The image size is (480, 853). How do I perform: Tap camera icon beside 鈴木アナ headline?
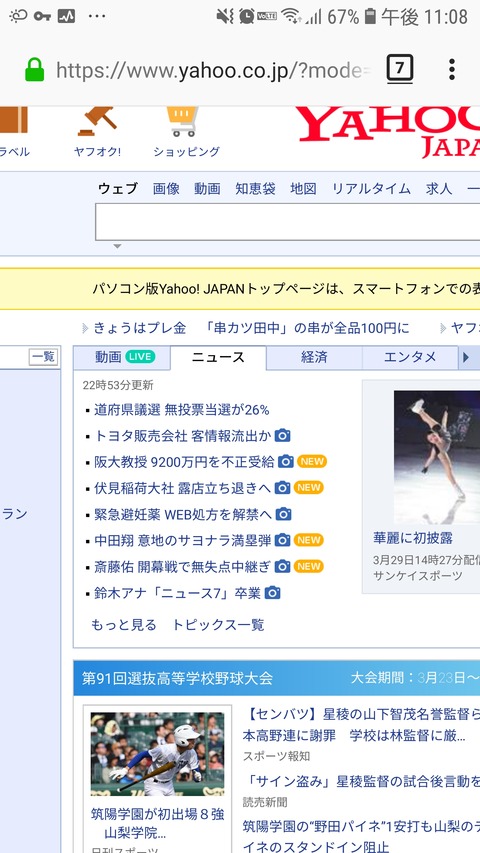[x=272, y=593]
